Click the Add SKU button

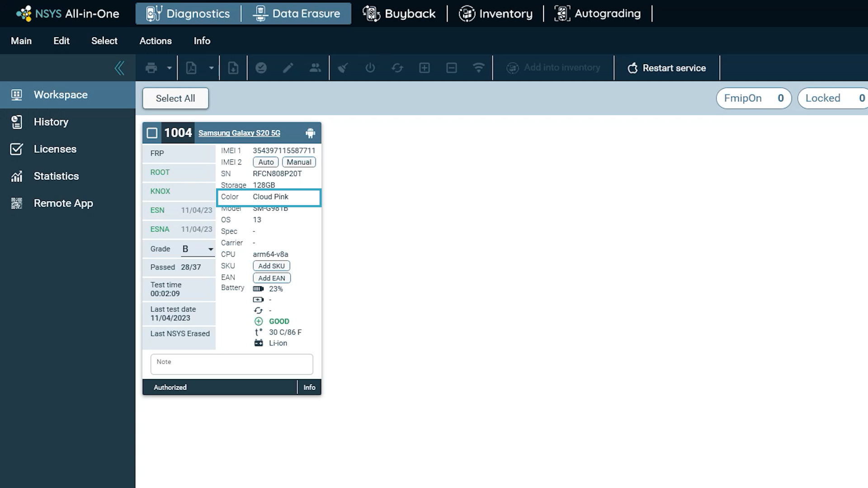tap(271, 266)
